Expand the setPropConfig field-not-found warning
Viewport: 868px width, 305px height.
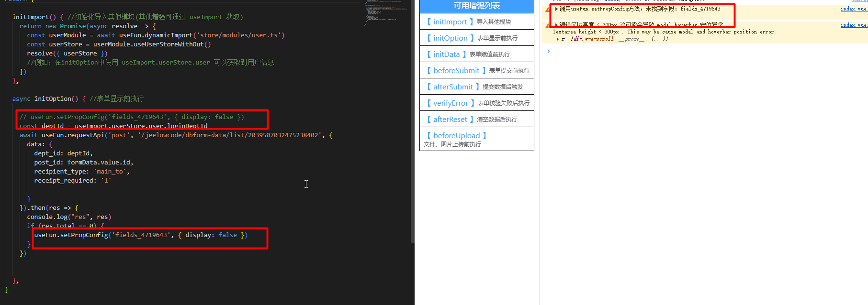tap(556, 9)
